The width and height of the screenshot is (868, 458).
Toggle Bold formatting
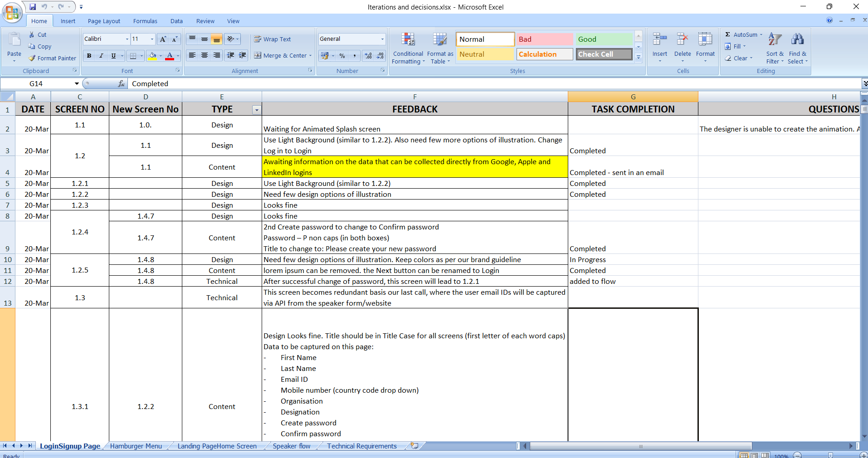tap(89, 55)
